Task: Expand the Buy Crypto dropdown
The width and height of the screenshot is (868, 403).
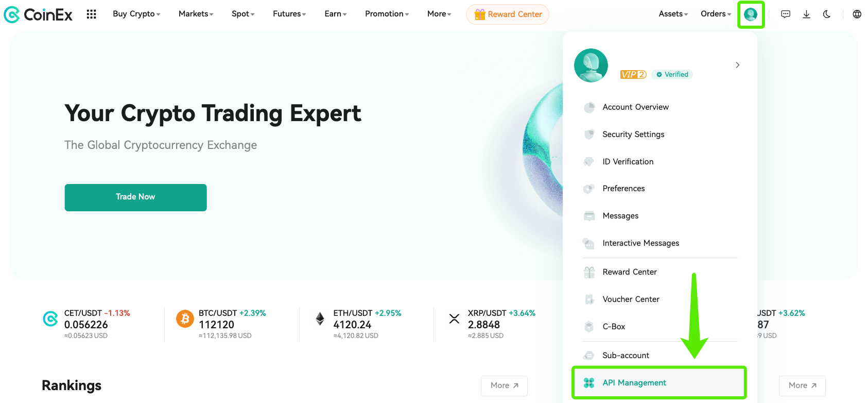Action: click(x=136, y=14)
